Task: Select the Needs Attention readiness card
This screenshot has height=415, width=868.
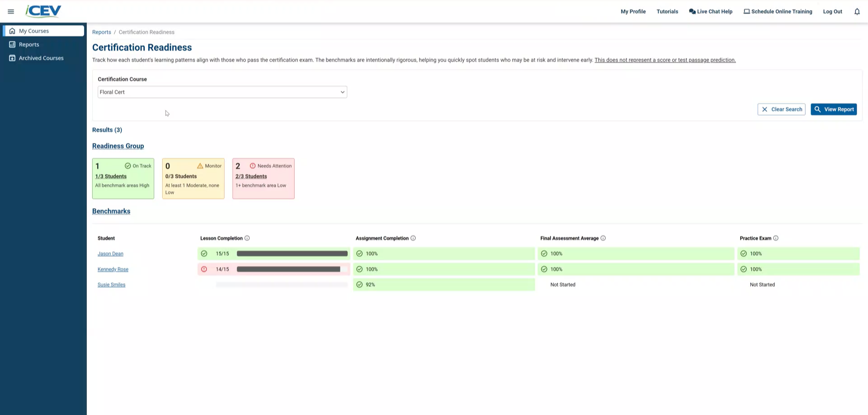Action: point(263,178)
